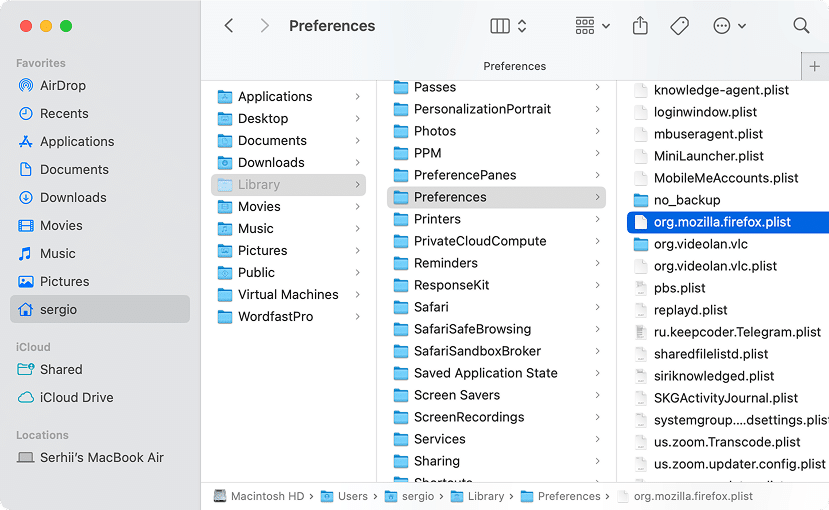Select ru.keepcoder.Telegram.plist file
Image resolution: width=829 pixels, height=510 pixels.
[728, 332]
